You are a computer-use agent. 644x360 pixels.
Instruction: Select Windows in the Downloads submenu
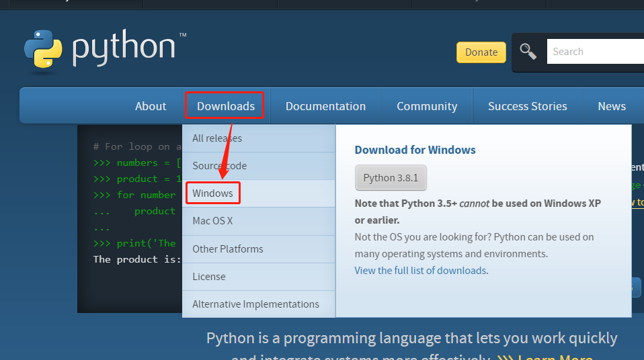pyautogui.click(x=212, y=193)
